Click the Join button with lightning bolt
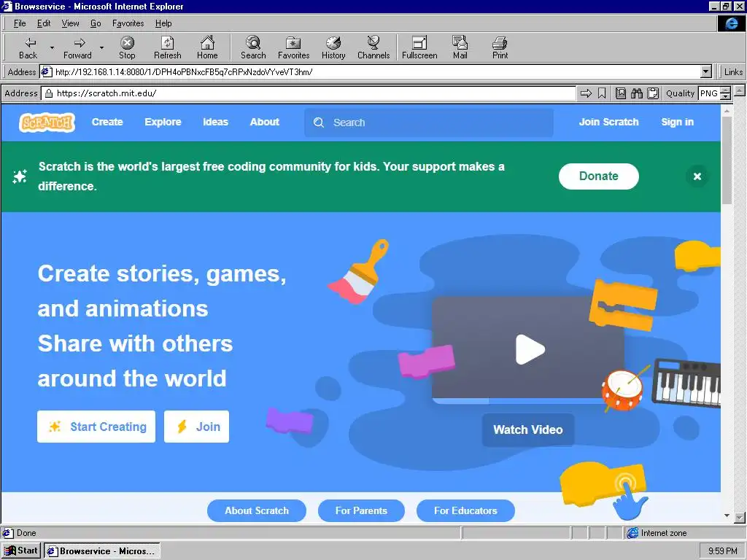This screenshot has width=747, height=560. click(x=196, y=427)
